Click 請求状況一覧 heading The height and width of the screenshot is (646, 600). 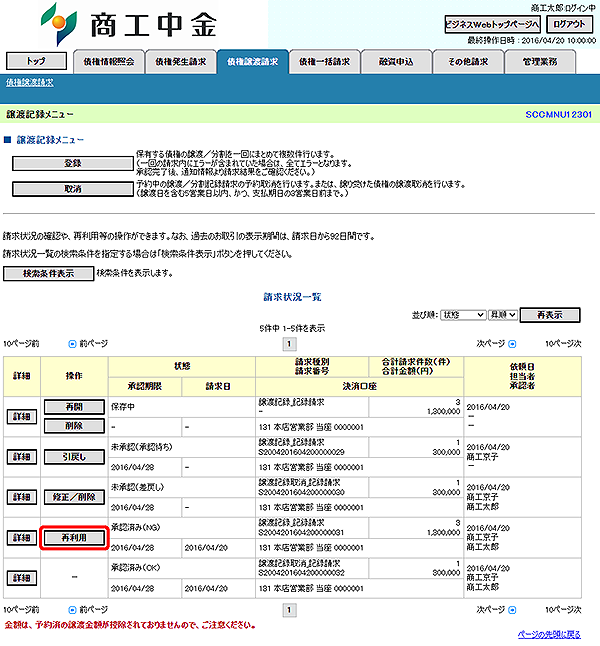[292, 297]
